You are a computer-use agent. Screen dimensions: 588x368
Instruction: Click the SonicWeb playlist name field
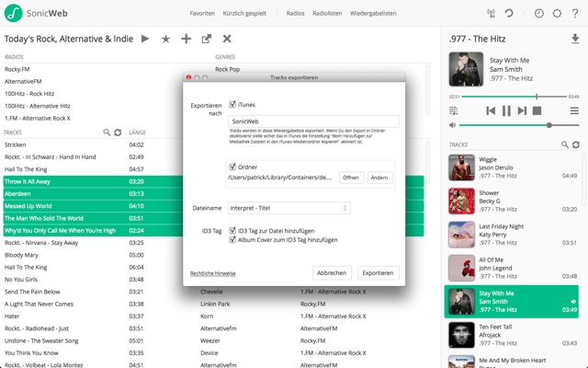tap(312, 121)
